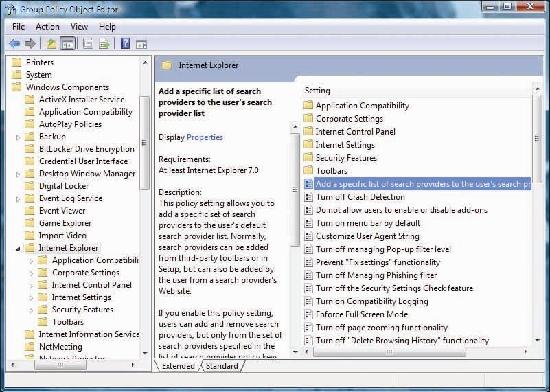
Task: Click the Printers folder icon in tree
Action: (x=16, y=62)
